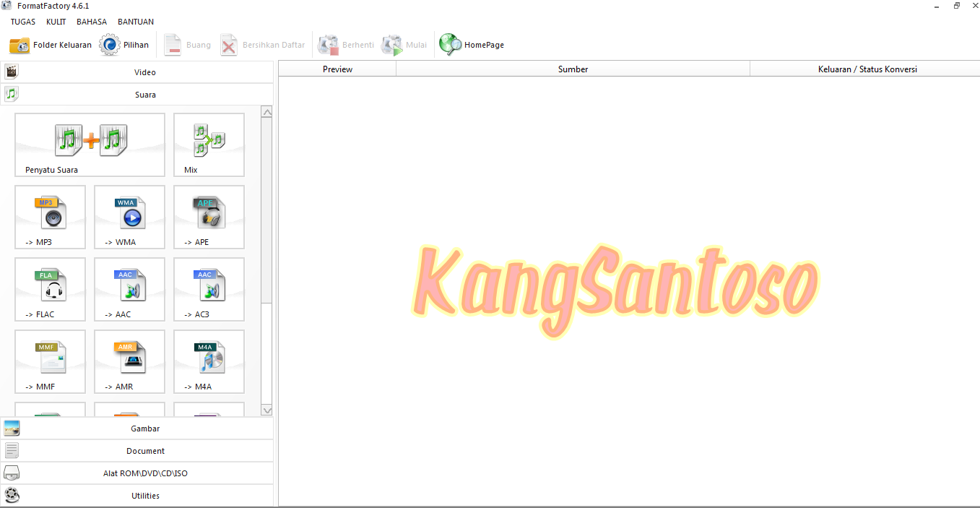Open the HomePage link
The width and height of the screenshot is (980, 508).
pyautogui.click(x=472, y=45)
